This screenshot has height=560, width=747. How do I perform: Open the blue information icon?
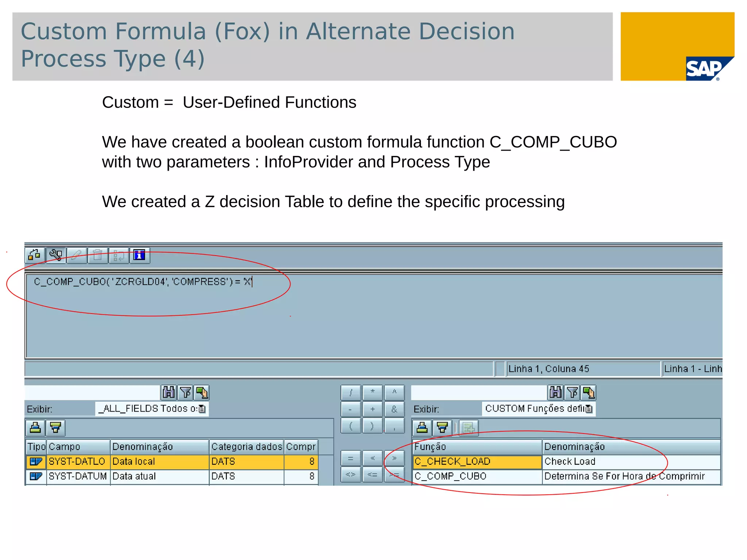(x=140, y=255)
